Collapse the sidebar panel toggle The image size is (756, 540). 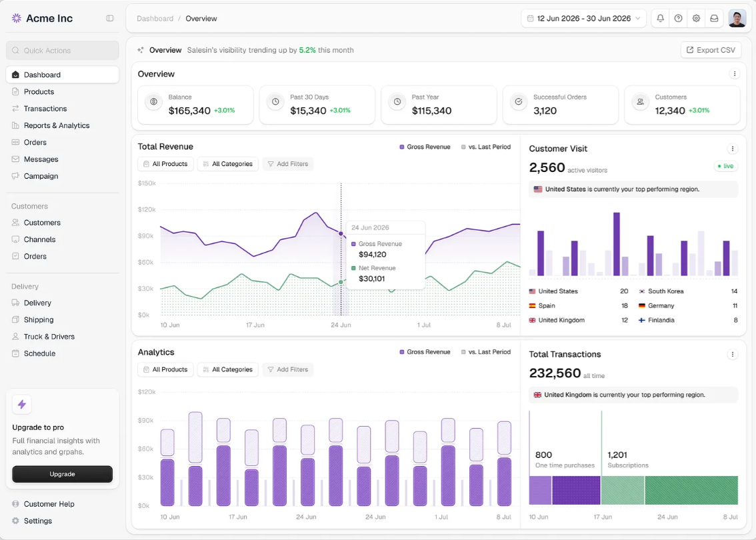110,18
